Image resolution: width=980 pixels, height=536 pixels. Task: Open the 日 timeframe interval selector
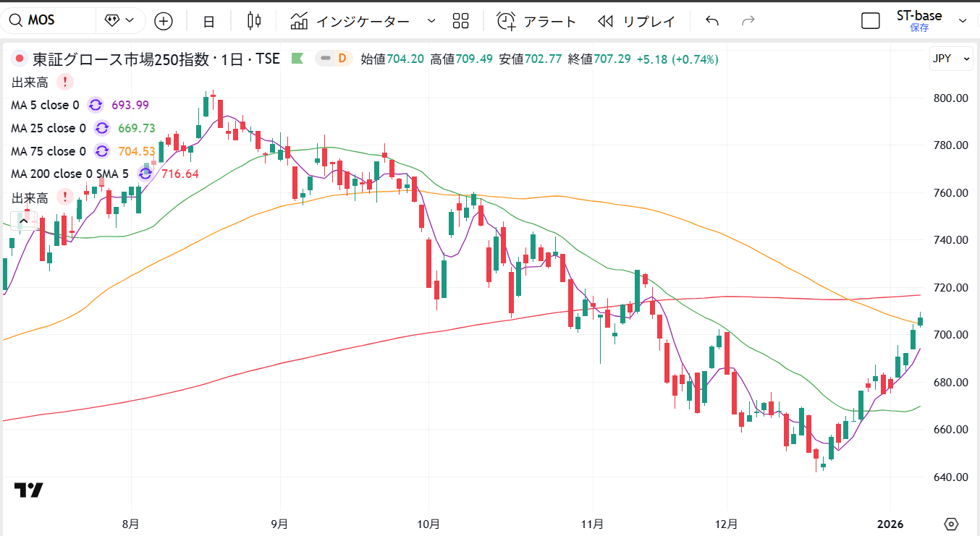(x=208, y=21)
